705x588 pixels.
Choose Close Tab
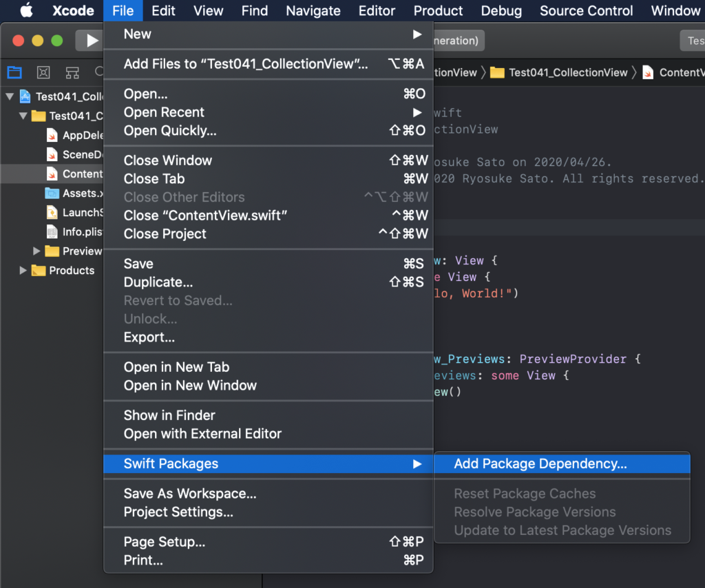pyautogui.click(x=269, y=178)
